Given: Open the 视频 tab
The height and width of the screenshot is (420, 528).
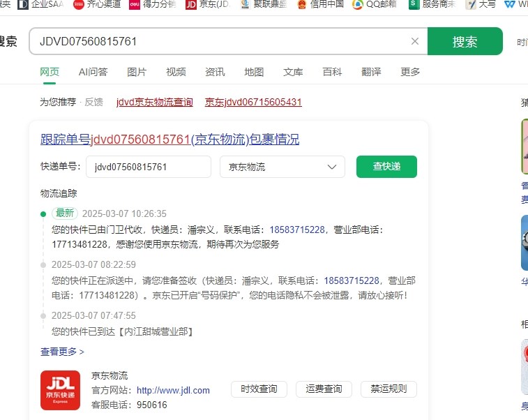Looking at the screenshot, I should (176, 72).
